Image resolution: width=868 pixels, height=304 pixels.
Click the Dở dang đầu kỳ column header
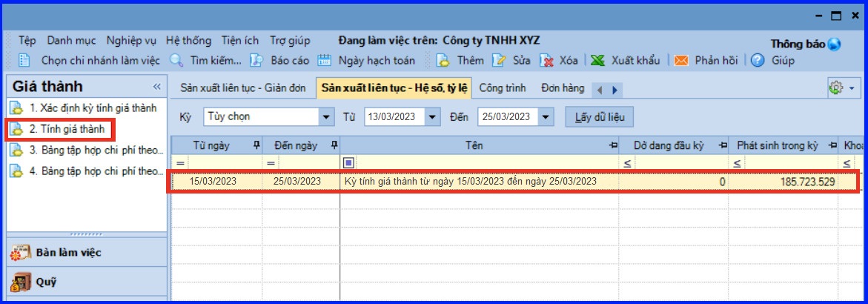pos(669,145)
